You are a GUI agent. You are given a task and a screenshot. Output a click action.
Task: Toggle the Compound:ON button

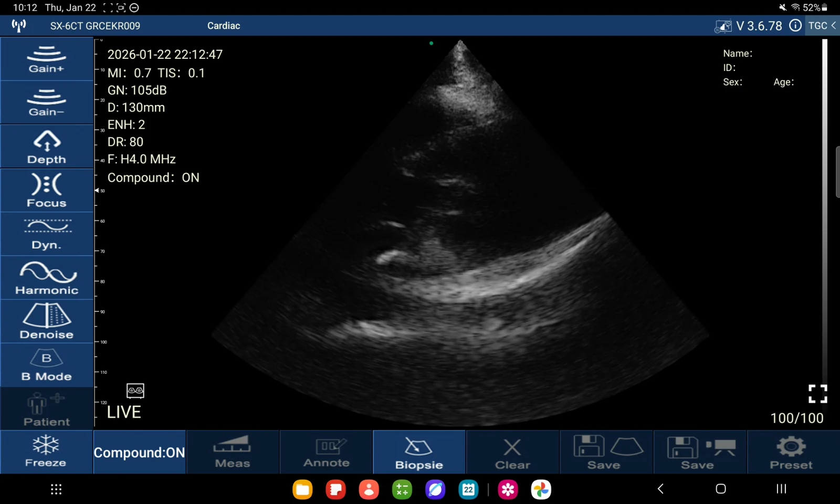[139, 452]
